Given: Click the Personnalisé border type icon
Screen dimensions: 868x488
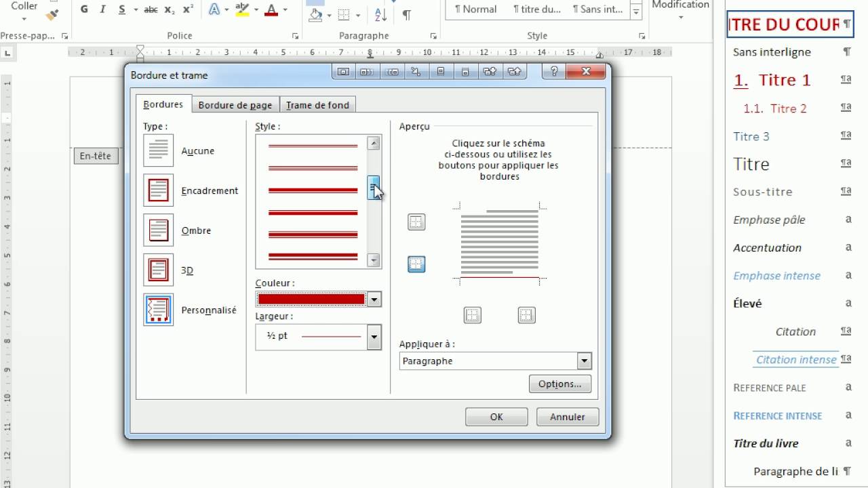Looking at the screenshot, I should [158, 310].
